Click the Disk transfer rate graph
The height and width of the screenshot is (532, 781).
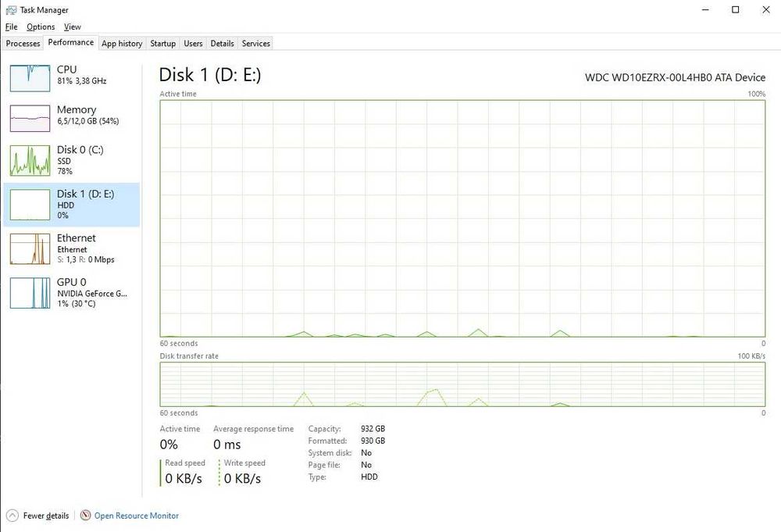coord(462,384)
